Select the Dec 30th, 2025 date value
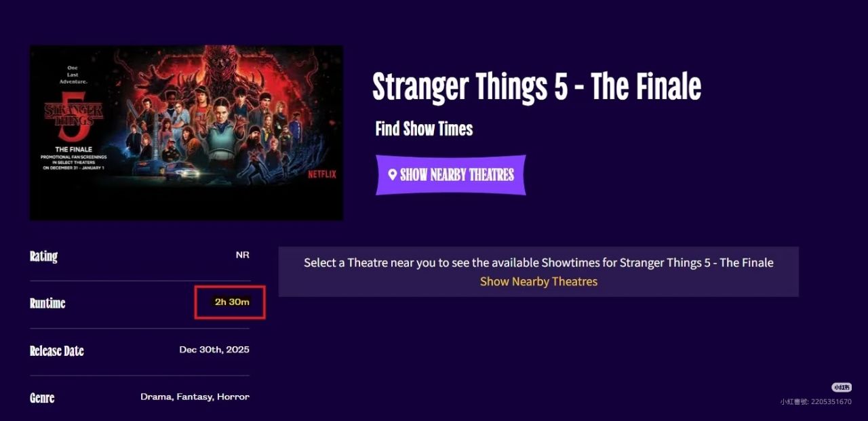This screenshot has height=421, width=868. tap(214, 350)
